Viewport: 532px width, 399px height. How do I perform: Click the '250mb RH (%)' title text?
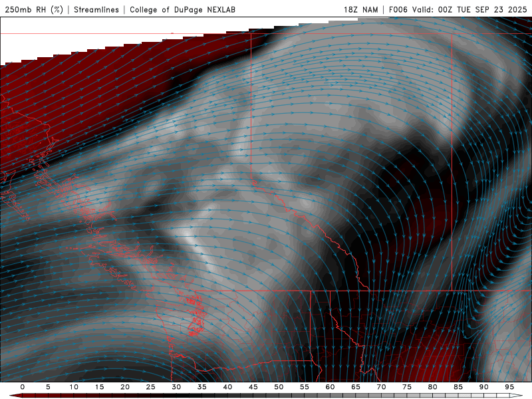click(34, 9)
